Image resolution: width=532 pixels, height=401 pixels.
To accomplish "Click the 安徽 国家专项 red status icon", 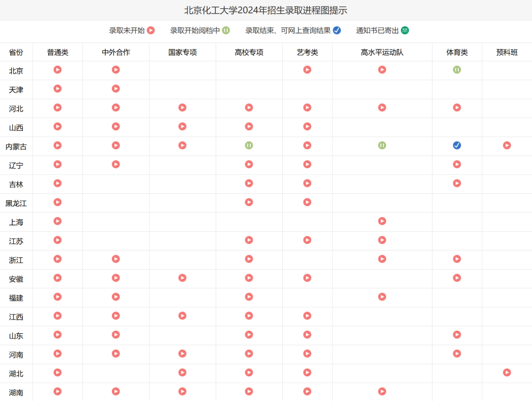I will (182, 278).
